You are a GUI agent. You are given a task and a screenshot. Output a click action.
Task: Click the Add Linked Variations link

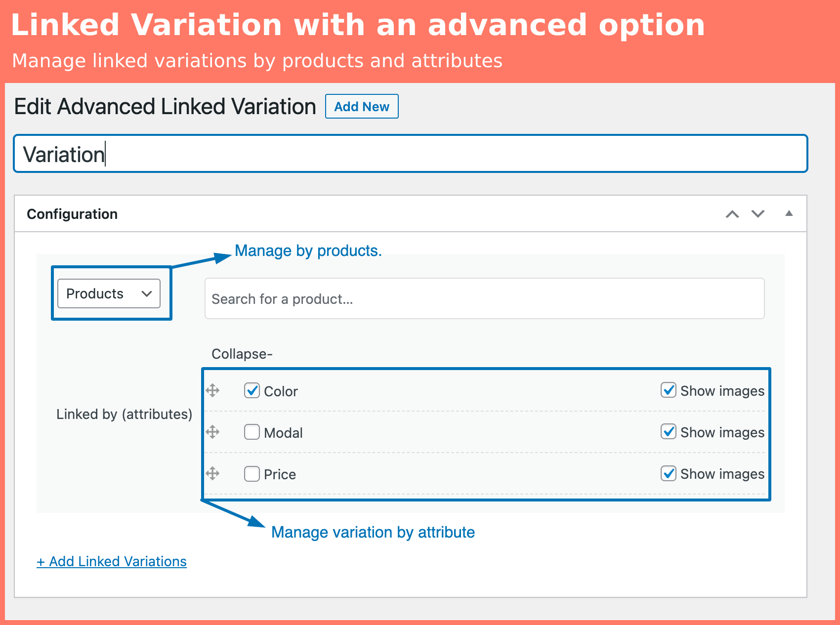[x=112, y=561]
